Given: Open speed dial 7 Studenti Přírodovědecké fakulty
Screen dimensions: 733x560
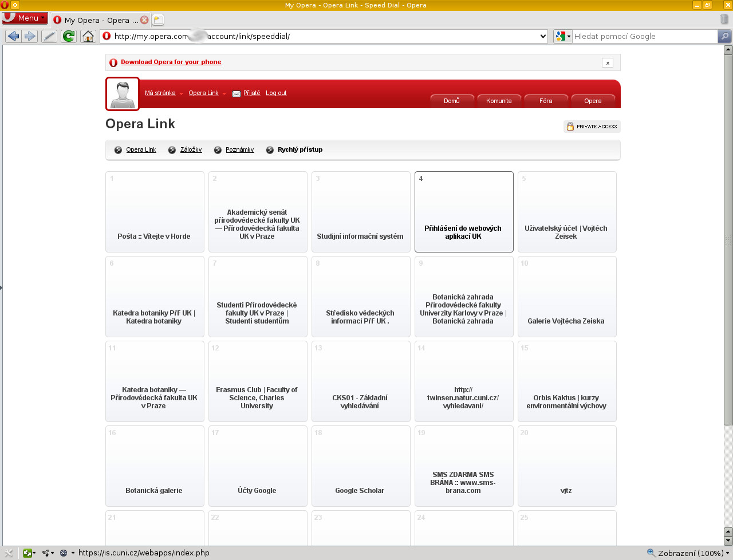Looking at the screenshot, I should [258, 297].
